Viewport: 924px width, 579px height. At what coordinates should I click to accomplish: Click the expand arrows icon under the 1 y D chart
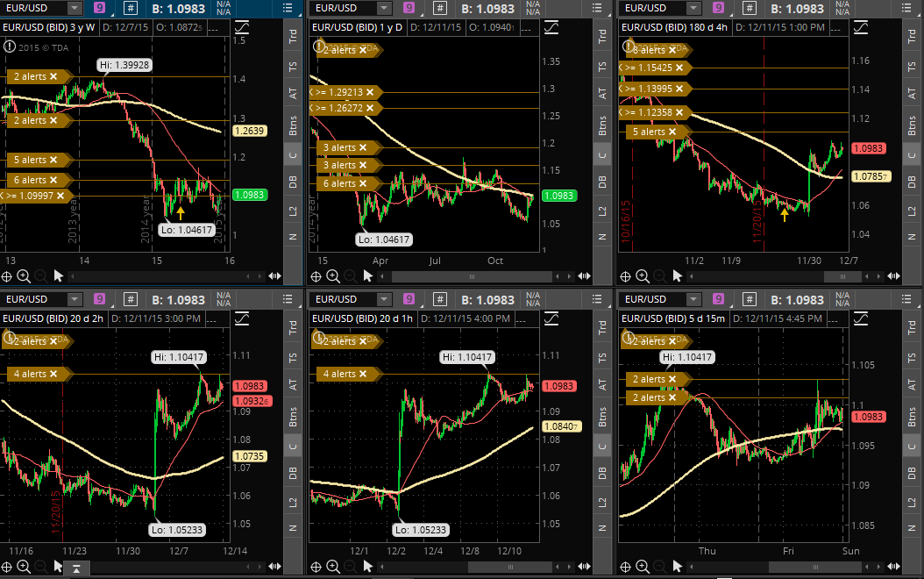pyautogui.click(x=584, y=276)
